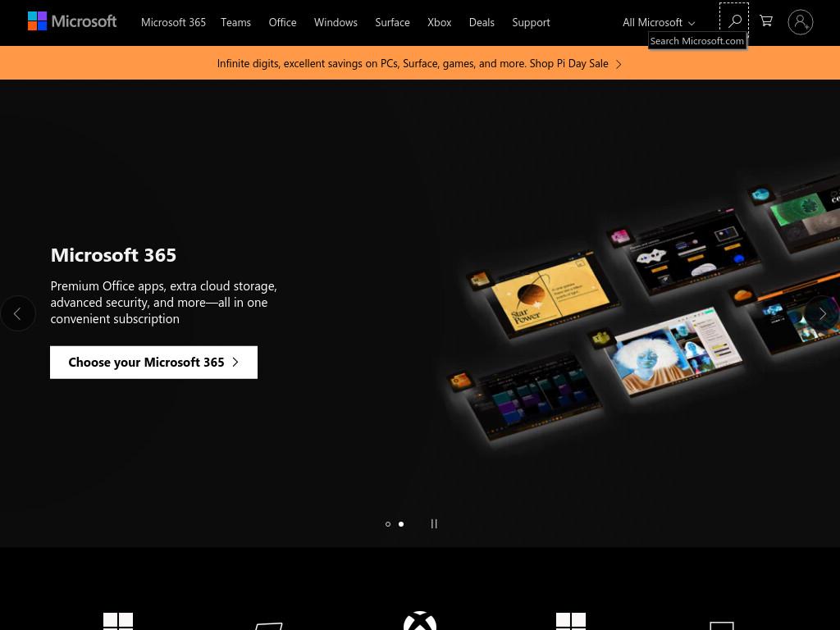Image resolution: width=840 pixels, height=630 pixels.
Task: Visit Deals in the top navigation
Action: (482, 22)
